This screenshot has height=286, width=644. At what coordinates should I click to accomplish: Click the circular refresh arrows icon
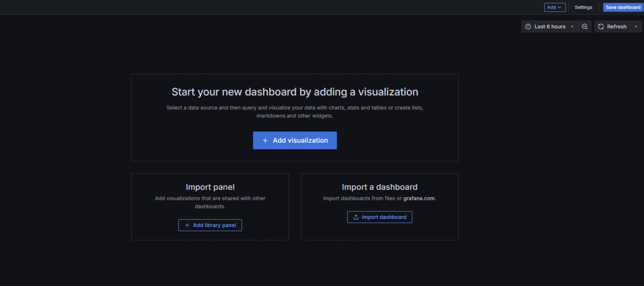[x=601, y=26]
